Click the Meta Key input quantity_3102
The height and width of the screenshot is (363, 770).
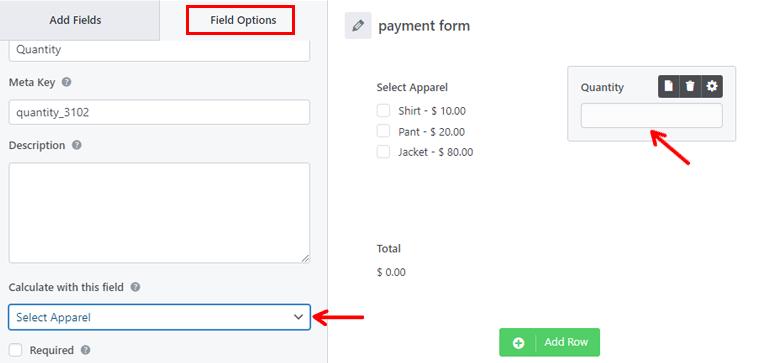(160, 112)
